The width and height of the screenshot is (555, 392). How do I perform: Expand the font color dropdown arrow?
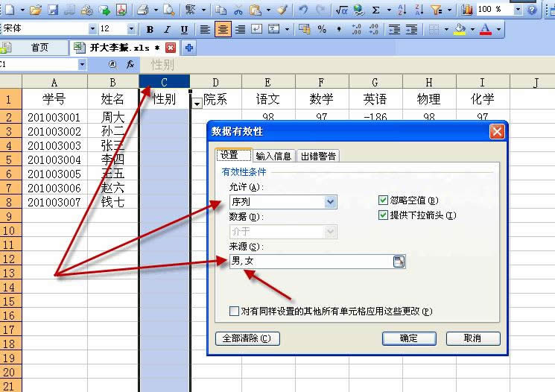tap(498, 29)
